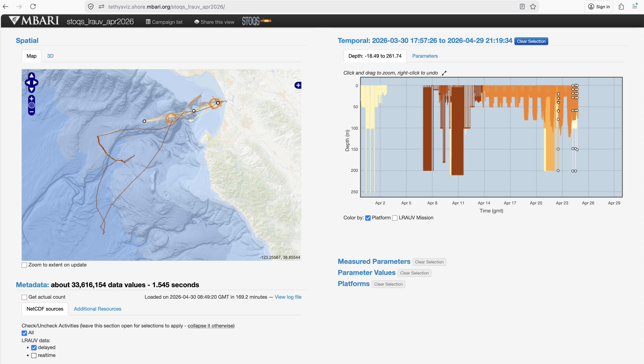Screen dimensions: 644x364
Task: Click westernmost circle marker on map track
Action: click(144, 121)
